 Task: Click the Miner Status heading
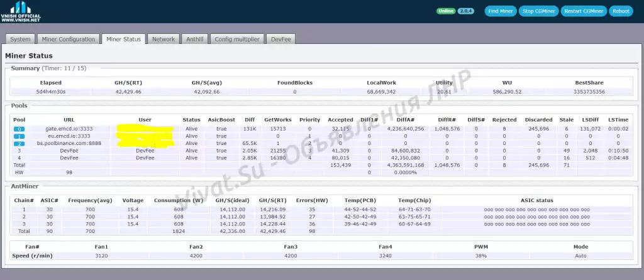(29, 56)
